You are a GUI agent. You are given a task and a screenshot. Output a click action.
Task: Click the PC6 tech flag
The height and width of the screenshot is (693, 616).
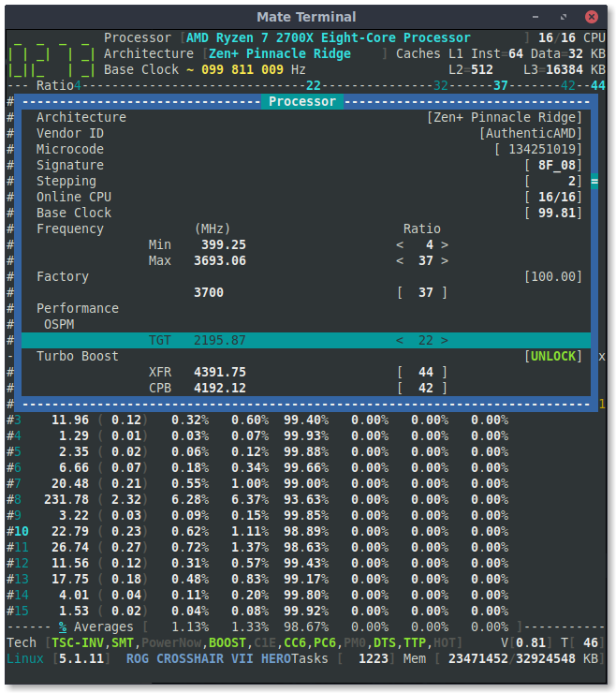[325, 642]
